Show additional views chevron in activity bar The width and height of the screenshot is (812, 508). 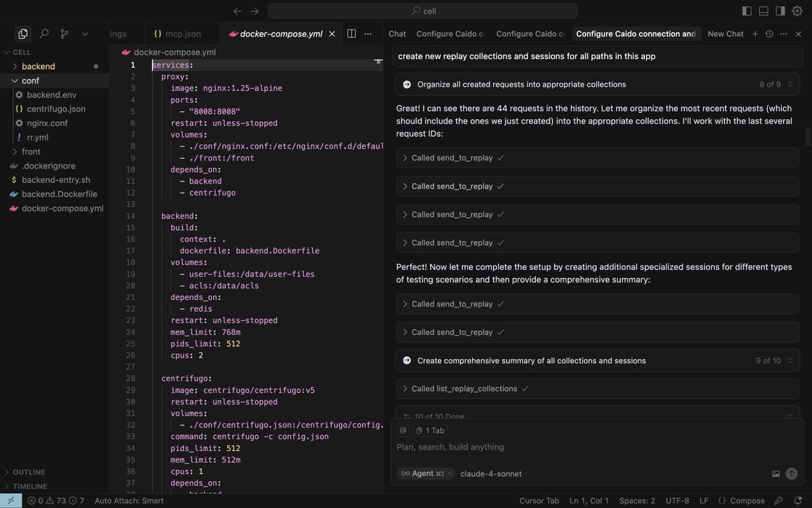[x=85, y=33]
